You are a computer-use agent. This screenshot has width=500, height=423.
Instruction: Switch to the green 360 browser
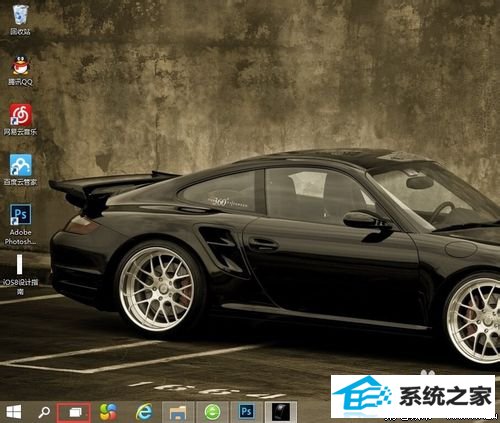(212, 412)
